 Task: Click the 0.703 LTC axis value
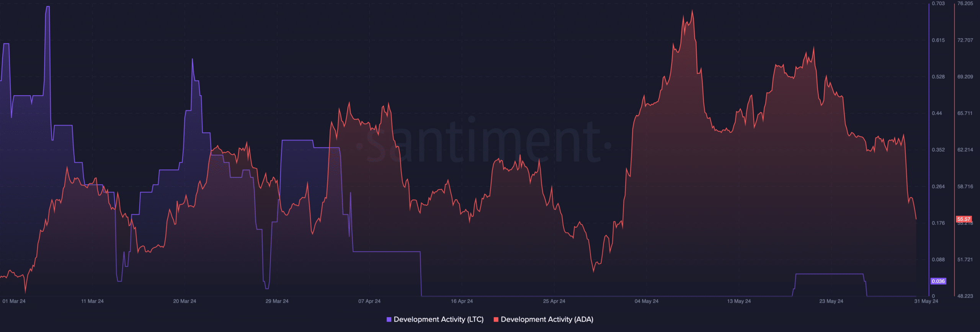pos(938,3)
